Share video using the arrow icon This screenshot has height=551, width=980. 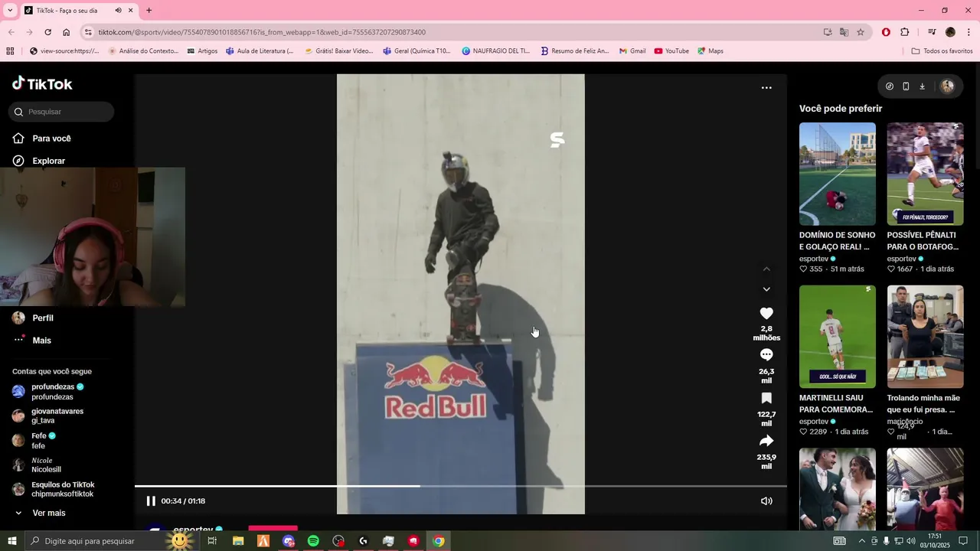[766, 441]
